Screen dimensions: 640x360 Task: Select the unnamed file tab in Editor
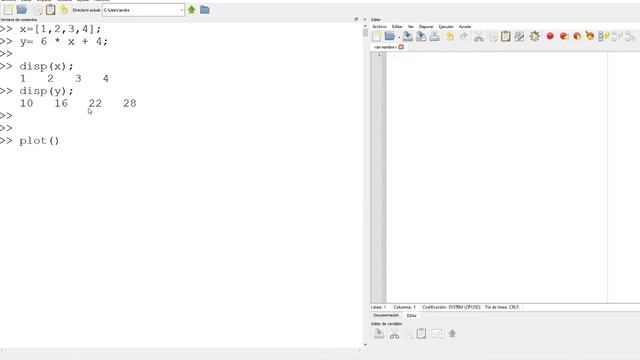point(385,47)
